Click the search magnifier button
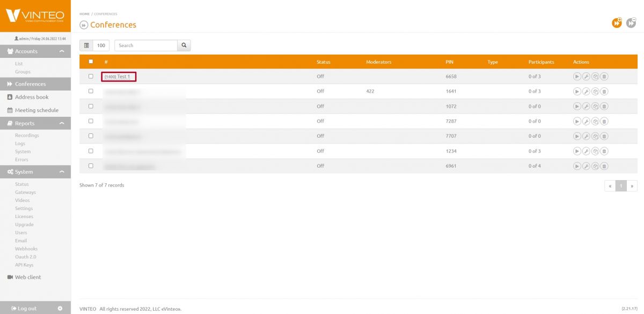Viewport: 644px width, 314px height. tap(184, 46)
